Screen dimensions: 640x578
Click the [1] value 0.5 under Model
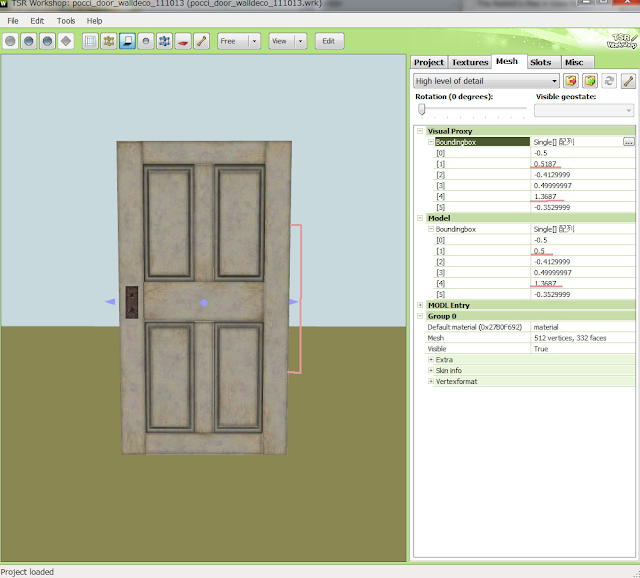[539, 251]
